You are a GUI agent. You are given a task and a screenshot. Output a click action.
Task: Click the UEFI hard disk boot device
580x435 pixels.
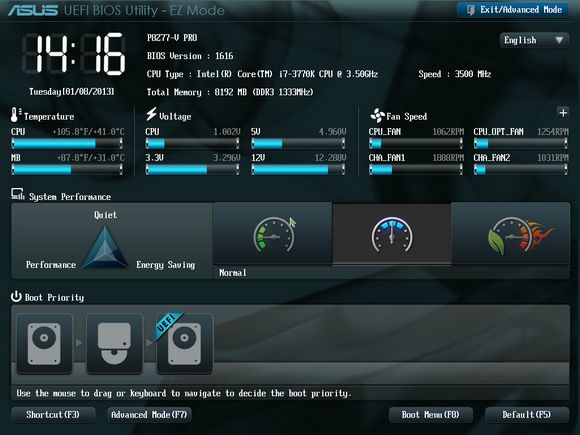tap(185, 343)
